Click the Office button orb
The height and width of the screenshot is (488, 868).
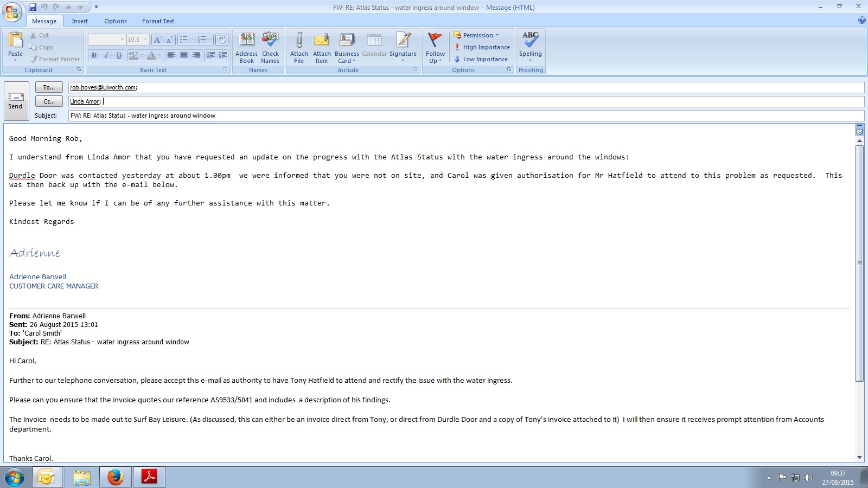point(12,11)
